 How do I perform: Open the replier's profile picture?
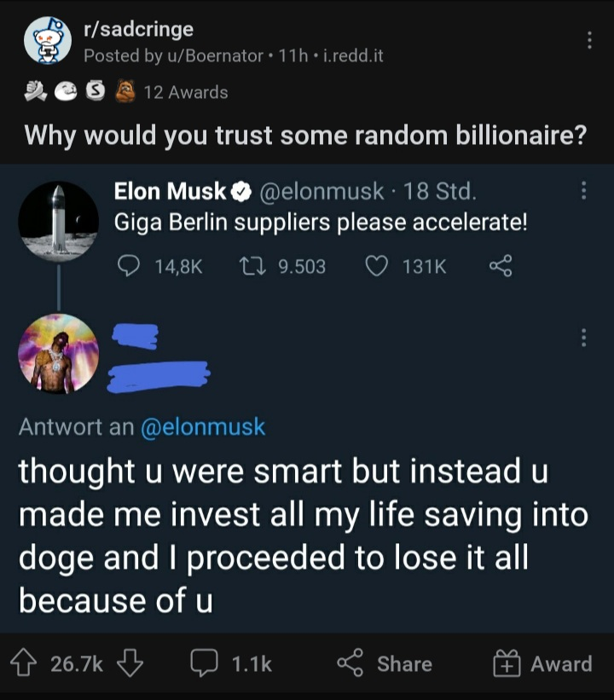click(x=59, y=353)
